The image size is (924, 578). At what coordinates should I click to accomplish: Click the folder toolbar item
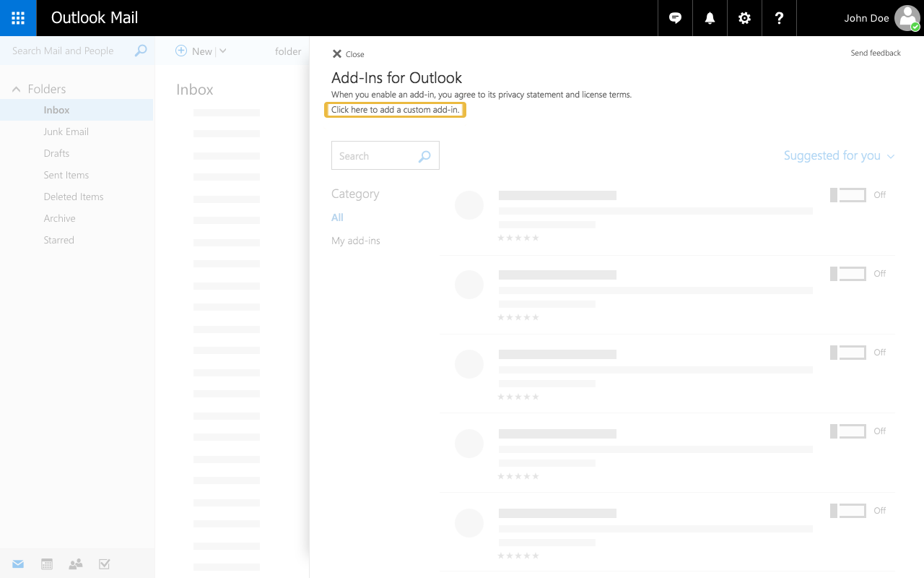click(x=288, y=51)
